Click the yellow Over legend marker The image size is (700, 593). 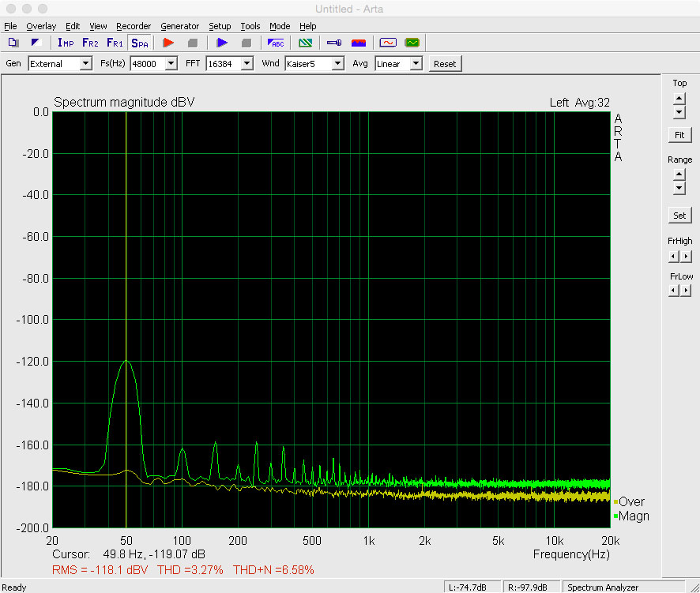616,502
